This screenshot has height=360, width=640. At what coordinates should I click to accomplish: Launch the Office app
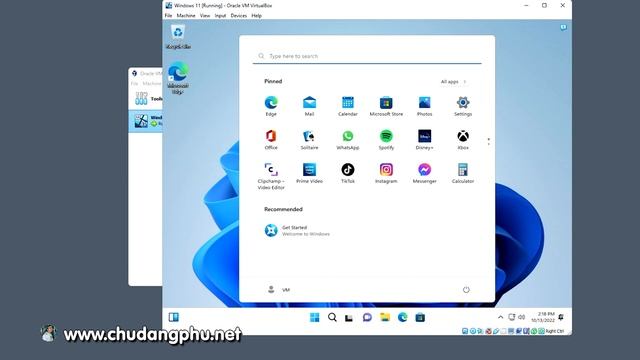point(271,139)
